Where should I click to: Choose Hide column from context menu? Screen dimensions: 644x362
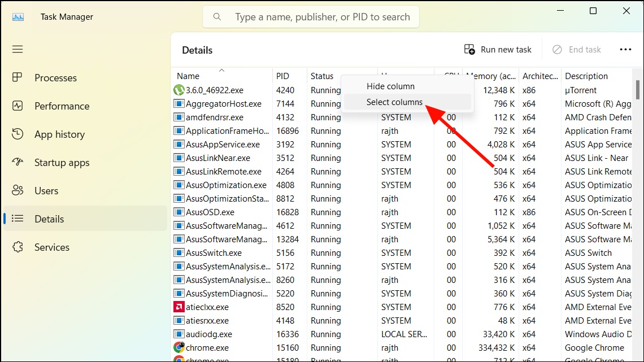[407, 86]
